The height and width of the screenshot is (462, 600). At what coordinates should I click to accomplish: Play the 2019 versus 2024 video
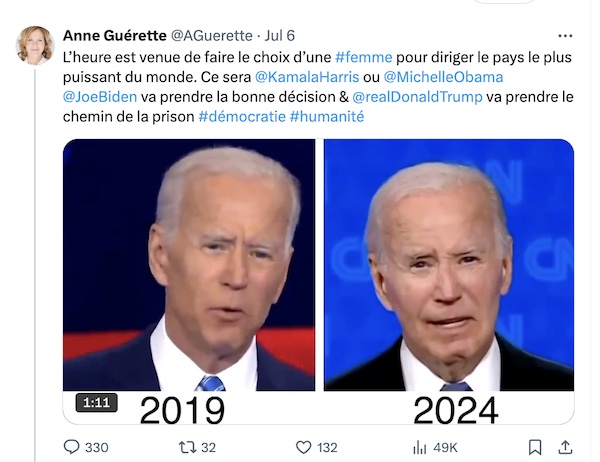pyautogui.click(x=318, y=281)
